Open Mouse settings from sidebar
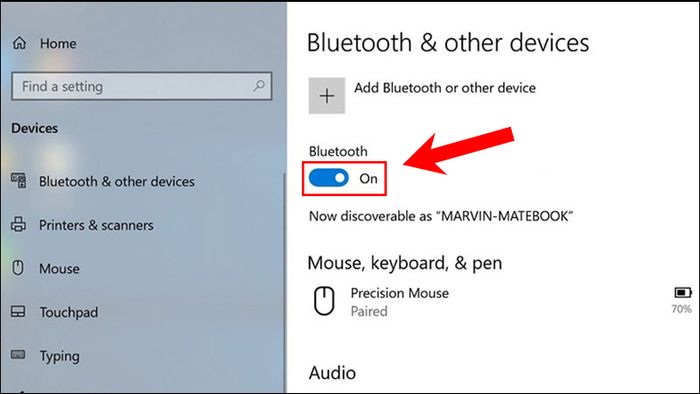The width and height of the screenshot is (700, 394). (x=59, y=269)
